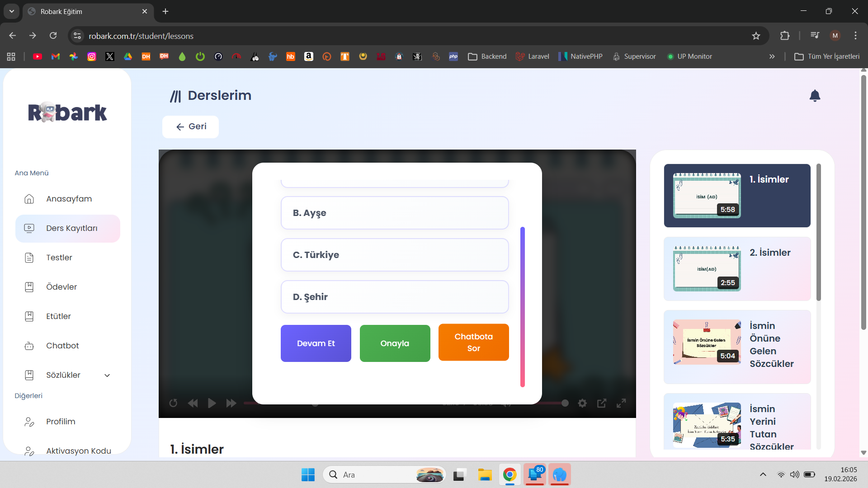This screenshot has width=868, height=488.
Task: Click the replay icon in the video player
Action: [x=173, y=403]
